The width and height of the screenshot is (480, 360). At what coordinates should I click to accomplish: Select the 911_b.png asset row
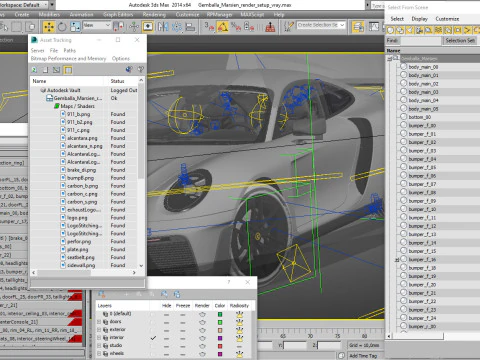(x=84, y=114)
